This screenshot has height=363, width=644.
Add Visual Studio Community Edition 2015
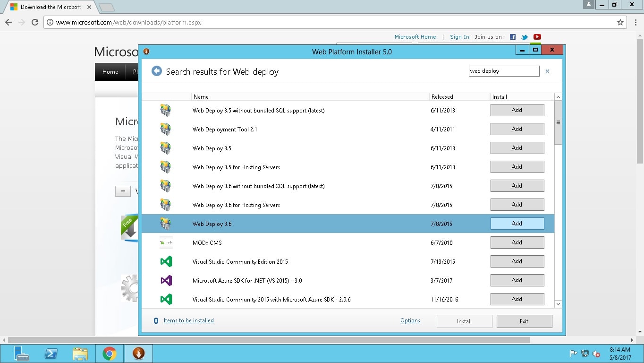point(517,261)
